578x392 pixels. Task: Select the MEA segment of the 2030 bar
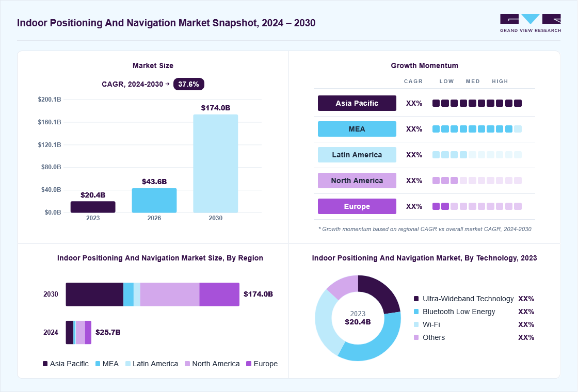(129, 295)
